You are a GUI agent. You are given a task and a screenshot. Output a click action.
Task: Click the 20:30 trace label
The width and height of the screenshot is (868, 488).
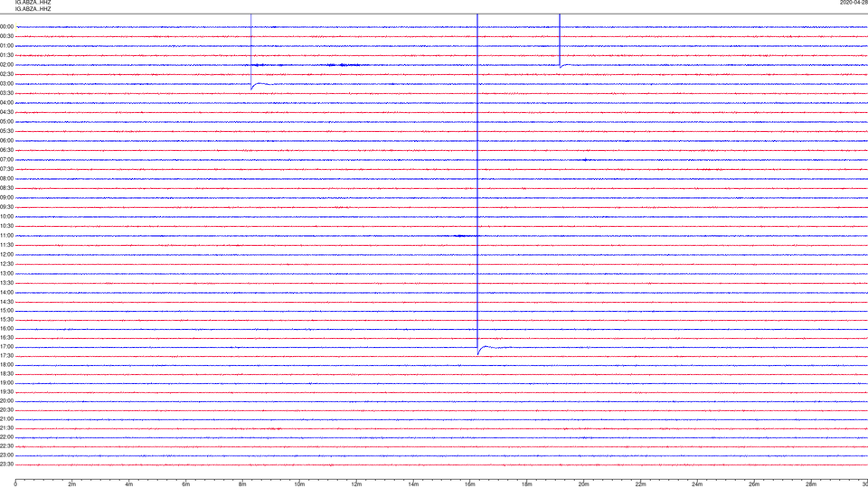click(x=6, y=410)
